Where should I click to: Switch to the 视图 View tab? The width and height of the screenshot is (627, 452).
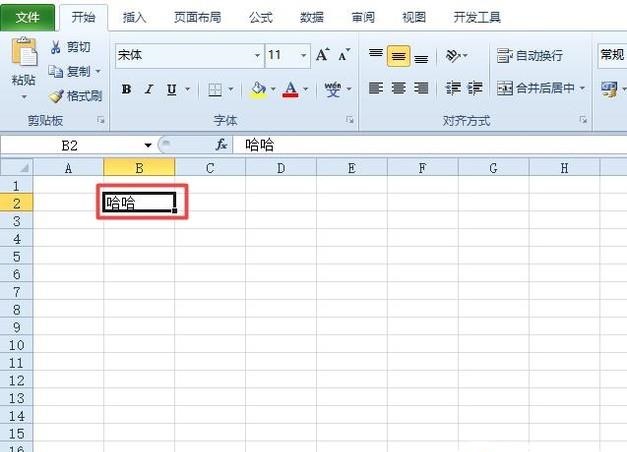(414, 17)
